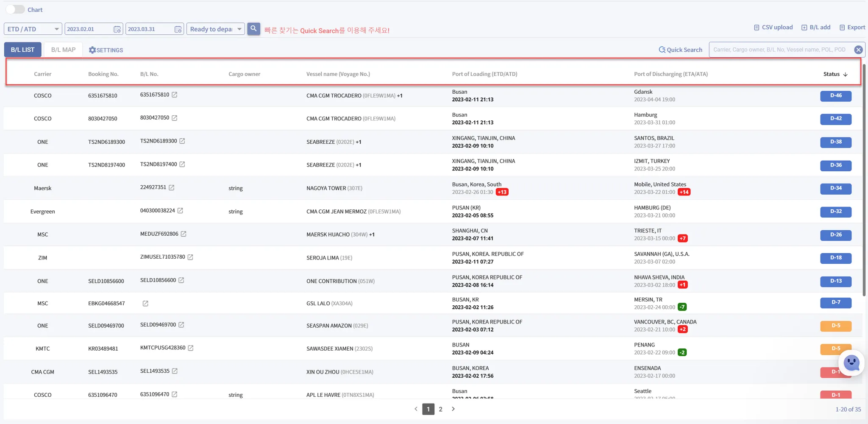Open external link for B/L 224927351
The image size is (868, 424).
(171, 187)
